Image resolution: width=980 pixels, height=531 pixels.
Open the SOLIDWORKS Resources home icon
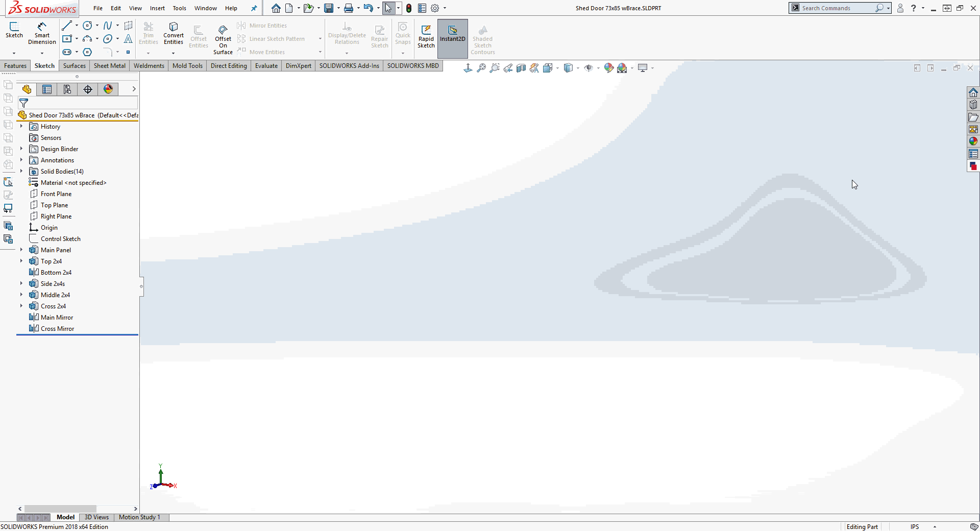click(x=973, y=92)
